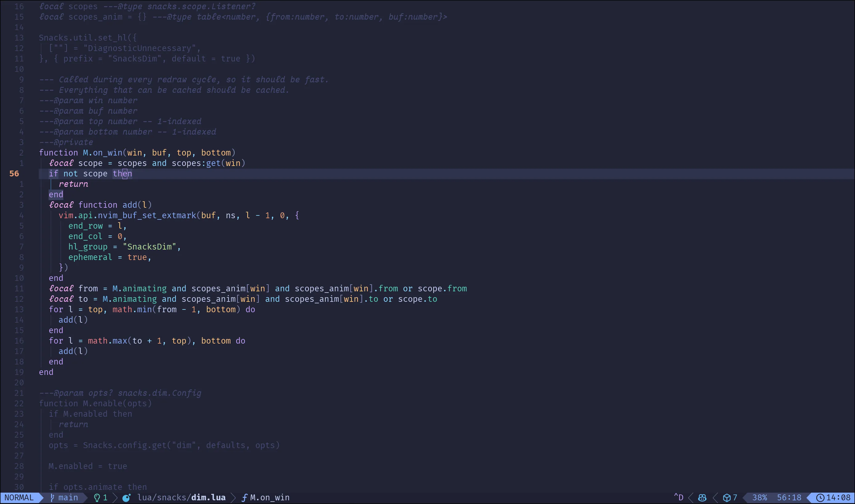This screenshot has width=855, height=504.
Task: Click the git branch icon in the statusline
Action: (x=52, y=498)
